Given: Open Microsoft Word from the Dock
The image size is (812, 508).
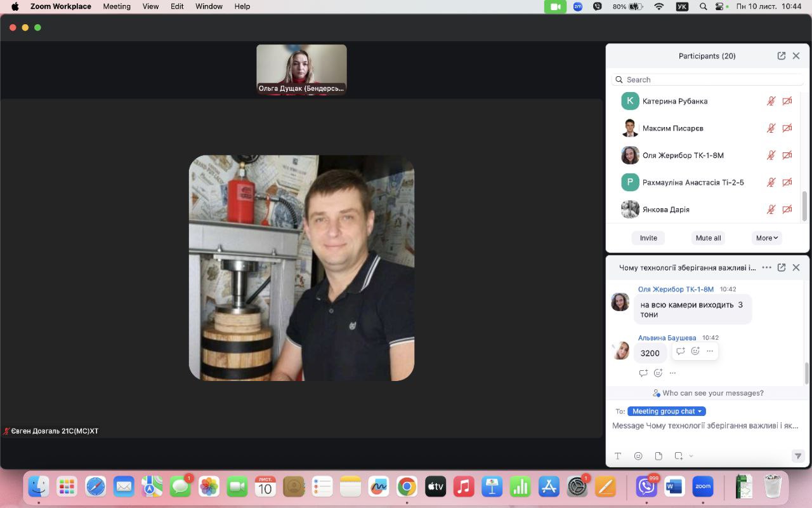Looking at the screenshot, I should pos(674,487).
